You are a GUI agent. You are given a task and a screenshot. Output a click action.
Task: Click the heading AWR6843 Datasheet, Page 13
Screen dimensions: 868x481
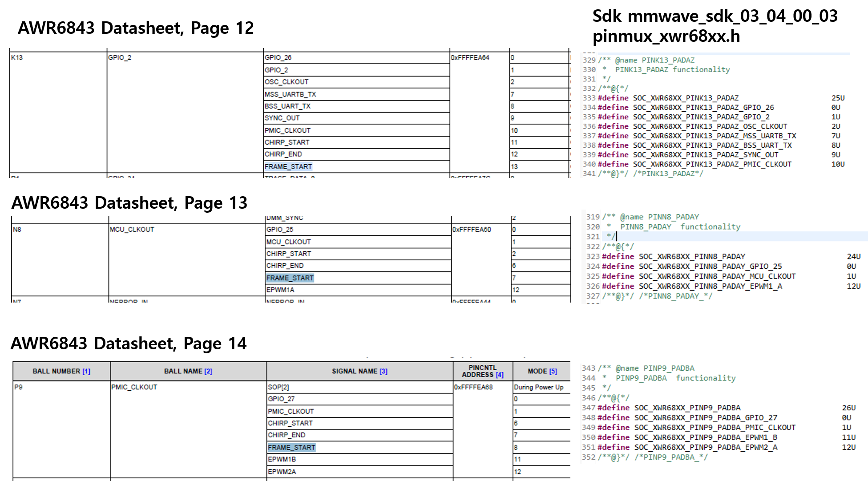pyautogui.click(x=129, y=203)
